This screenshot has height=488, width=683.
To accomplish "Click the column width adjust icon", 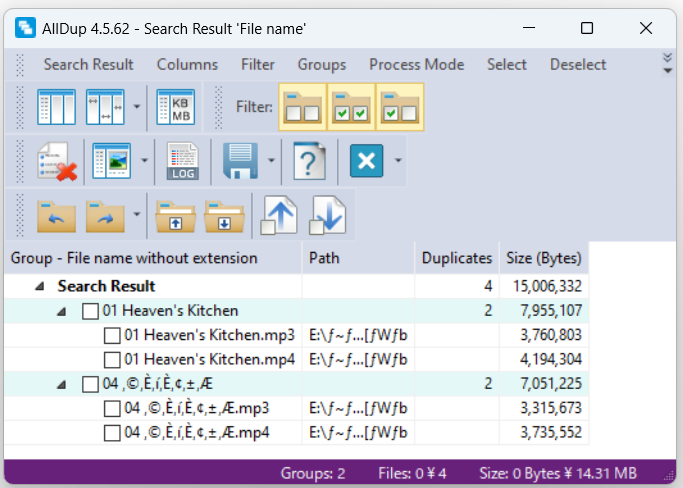I will coord(105,107).
